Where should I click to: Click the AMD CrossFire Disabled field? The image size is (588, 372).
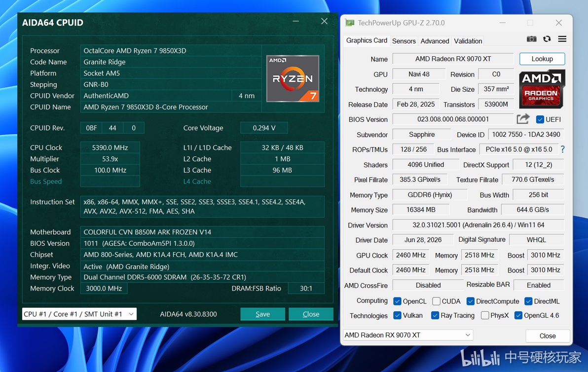coord(428,285)
